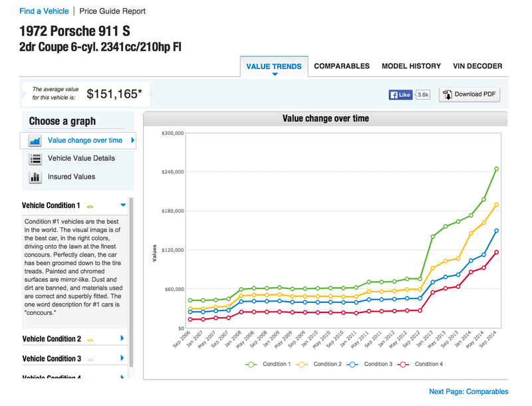Click the list icon beside Vehicle Value Details

[35, 159]
